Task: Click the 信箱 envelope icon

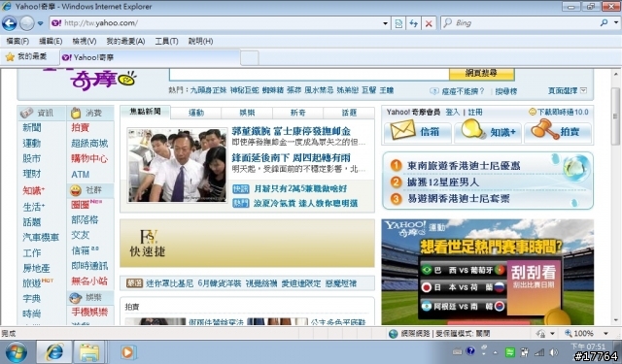Action: point(402,130)
